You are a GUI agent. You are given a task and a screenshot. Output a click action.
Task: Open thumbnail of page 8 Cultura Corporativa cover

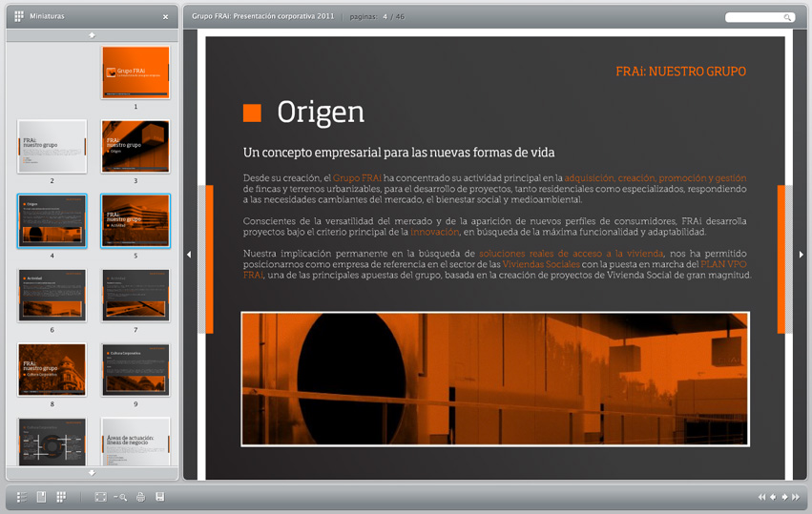(52, 370)
